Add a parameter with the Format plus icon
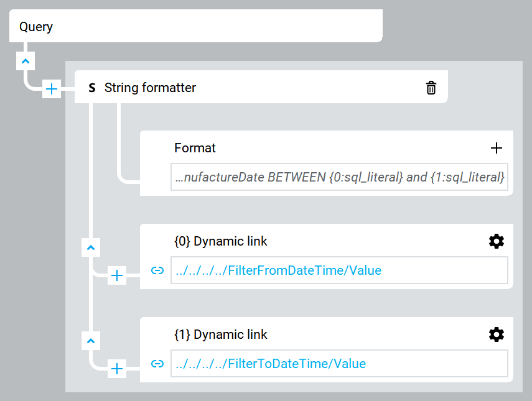This screenshot has width=532, height=401. (497, 148)
